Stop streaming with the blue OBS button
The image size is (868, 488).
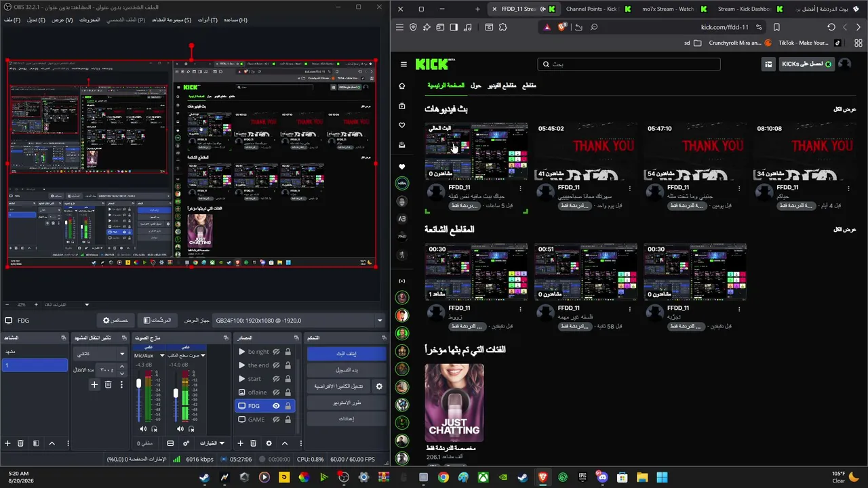pos(346,354)
